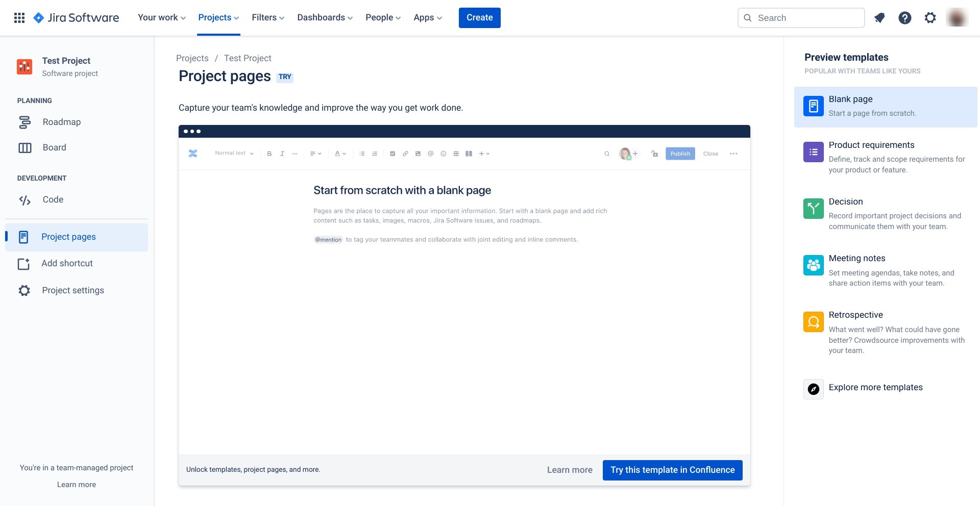Select the Decision template text
980x506 pixels.
tap(846, 201)
